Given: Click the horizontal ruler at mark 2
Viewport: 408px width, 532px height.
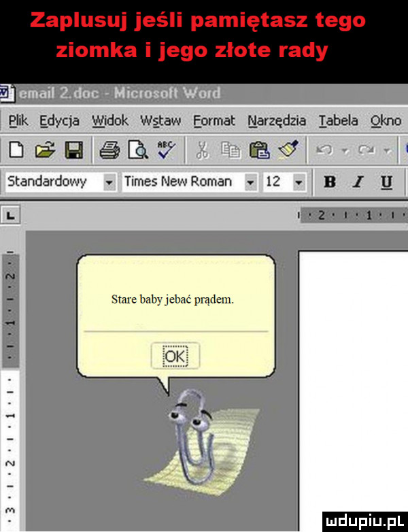Looking at the screenshot, I should [x=322, y=216].
